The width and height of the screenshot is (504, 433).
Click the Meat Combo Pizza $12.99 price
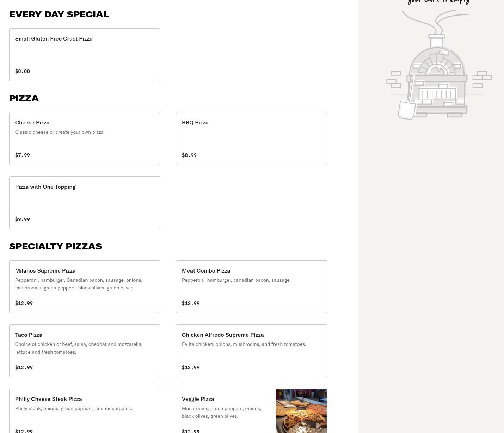pyautogui.click(x=191, y=303)
